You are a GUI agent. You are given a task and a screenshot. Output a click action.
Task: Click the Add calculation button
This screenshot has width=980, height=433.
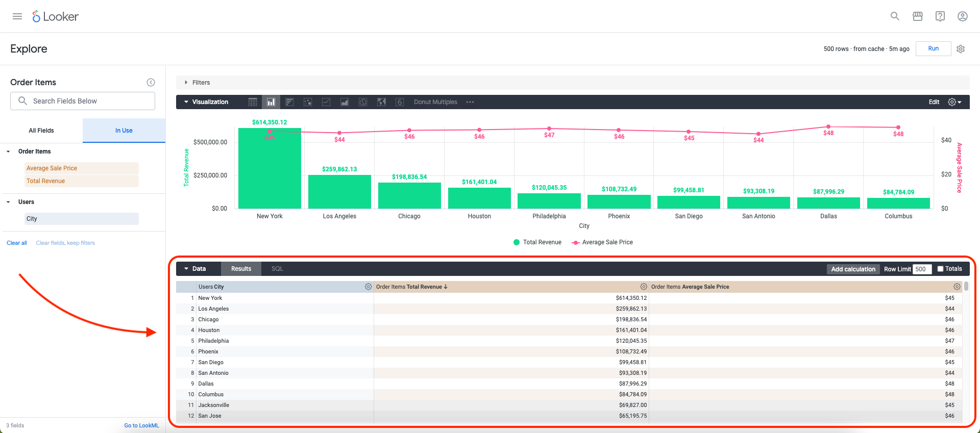pos(853,269)
